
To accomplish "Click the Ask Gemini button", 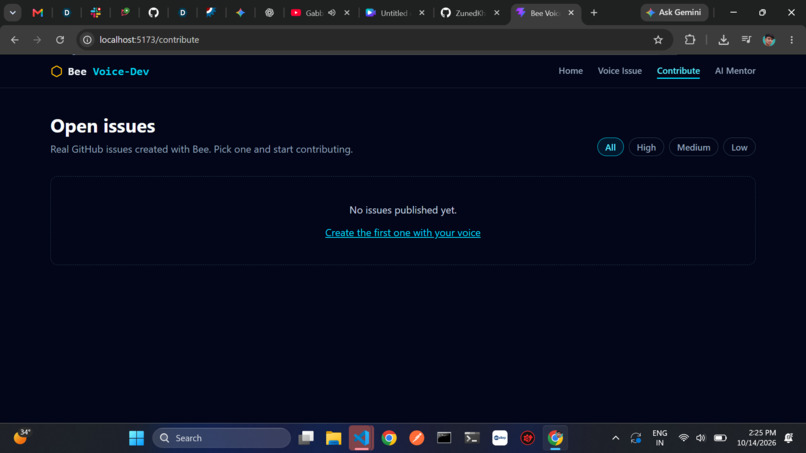I will (674, 13).
